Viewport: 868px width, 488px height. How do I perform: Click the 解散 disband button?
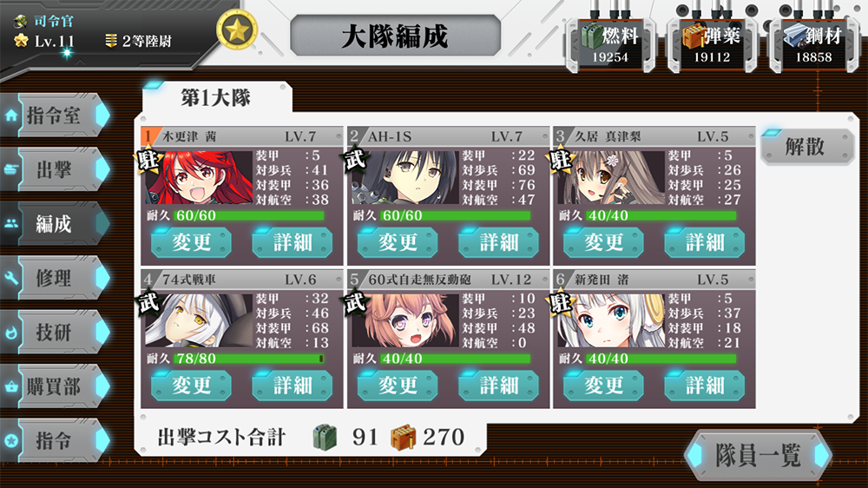pyautogui.click(x=806, y=147)
